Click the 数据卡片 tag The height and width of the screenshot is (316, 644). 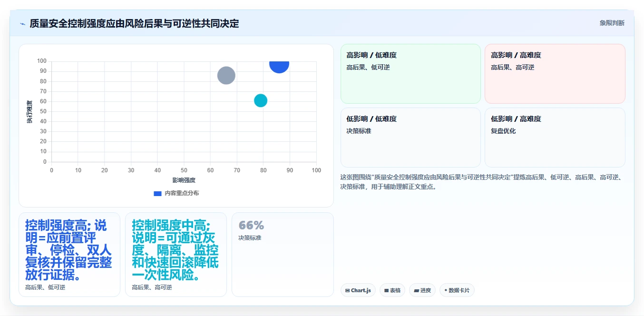[457, 290]
